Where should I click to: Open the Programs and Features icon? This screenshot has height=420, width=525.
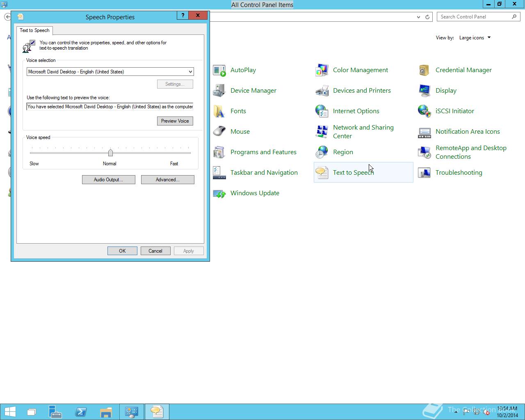[219, 152]
